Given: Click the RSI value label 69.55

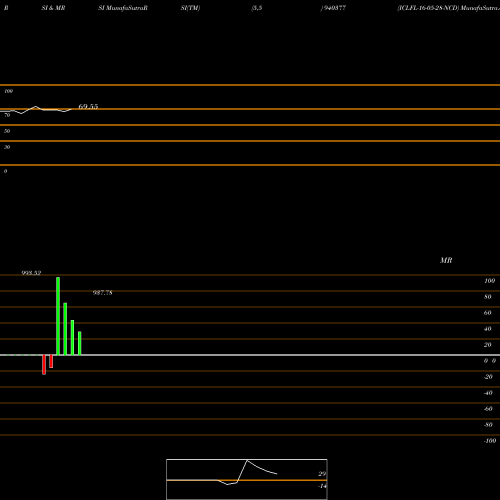Looking at the screenshot, I should tap(88, 107).
